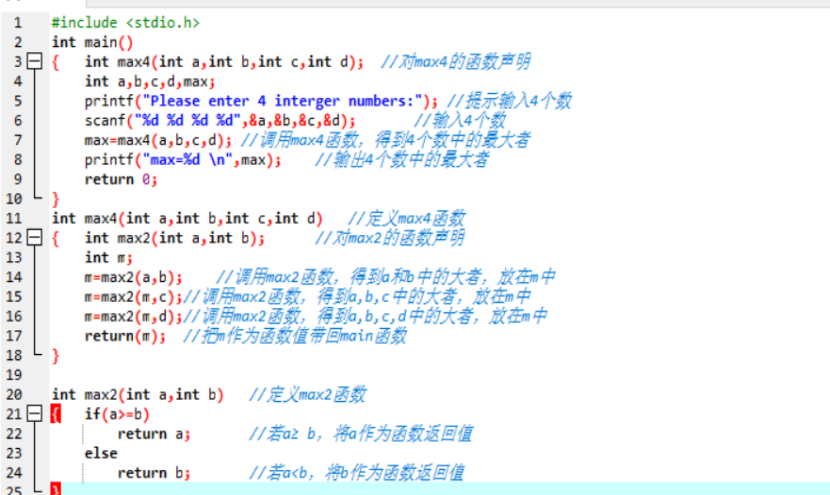
Task: Click the highlighted opening brace on line 21
Action: click(x=56, y=414)
